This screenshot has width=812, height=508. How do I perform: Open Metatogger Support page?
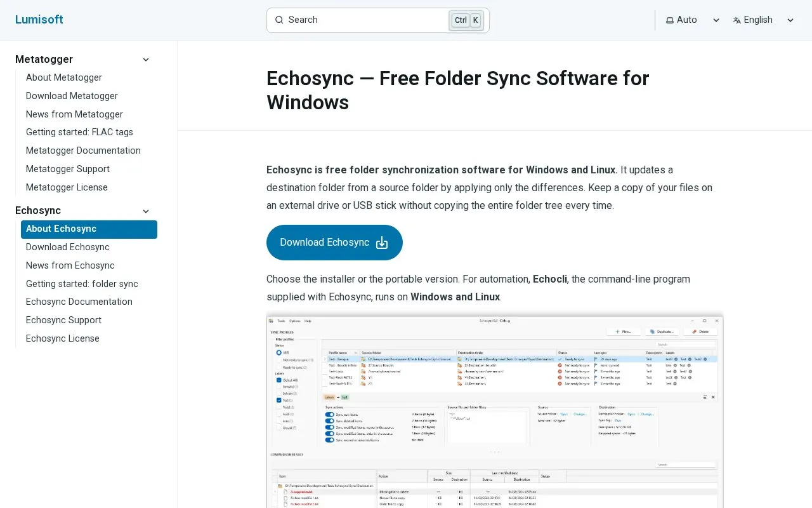68,169
